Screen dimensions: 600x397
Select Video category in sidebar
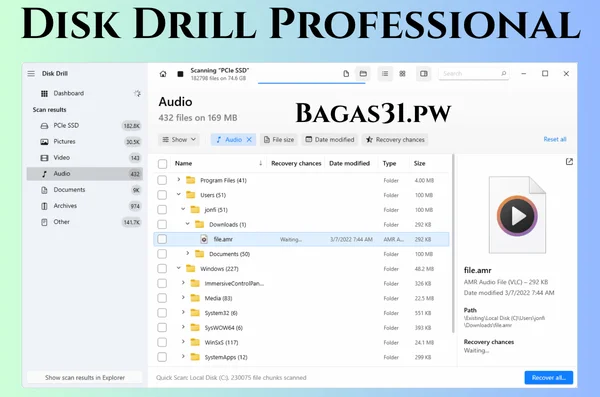[85, 158]
